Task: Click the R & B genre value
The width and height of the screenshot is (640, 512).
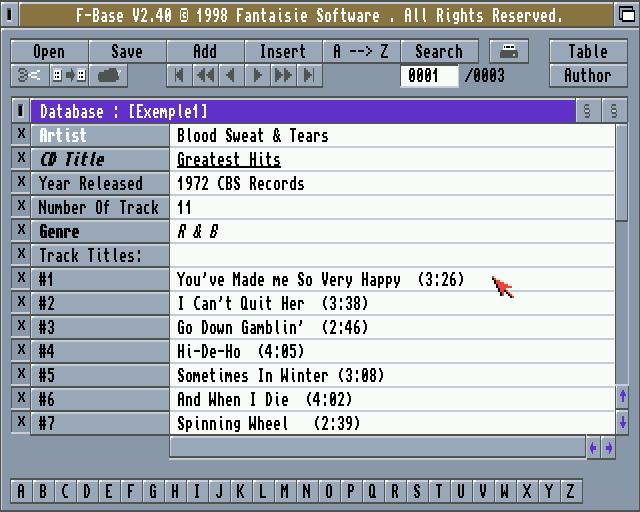Action: 198,232
